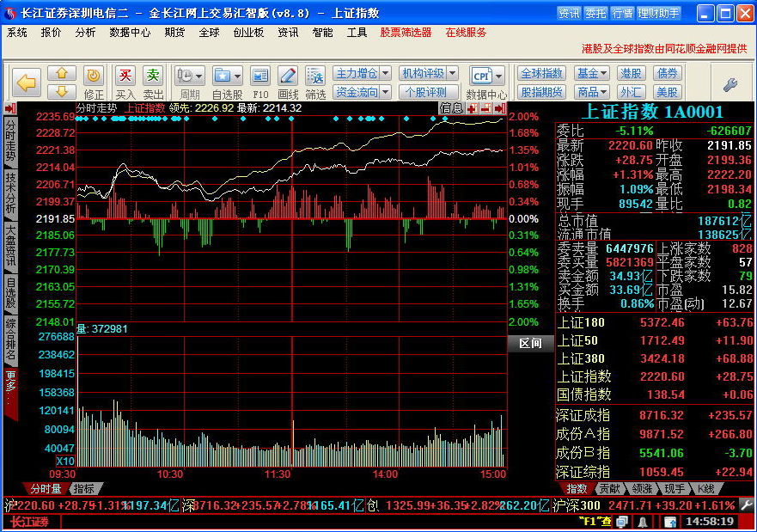Click the 全球指数 button
The image size is (757, 532).
click(x=541, y=73)
